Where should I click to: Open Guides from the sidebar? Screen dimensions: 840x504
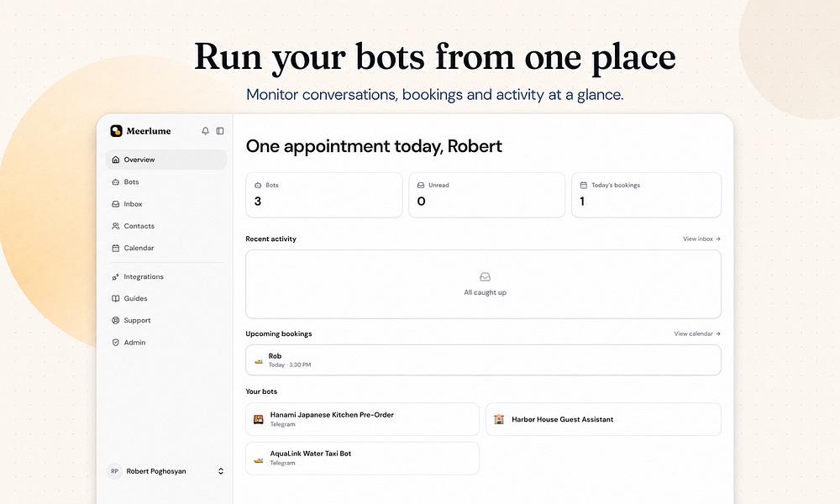coord(166,298)
